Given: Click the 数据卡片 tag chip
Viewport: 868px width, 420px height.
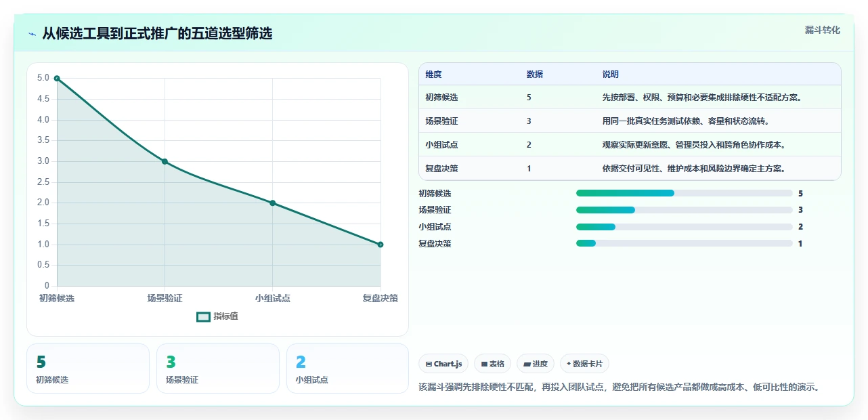Looking at the screenshot, I should pyautogui.click(x=584, y=364).
